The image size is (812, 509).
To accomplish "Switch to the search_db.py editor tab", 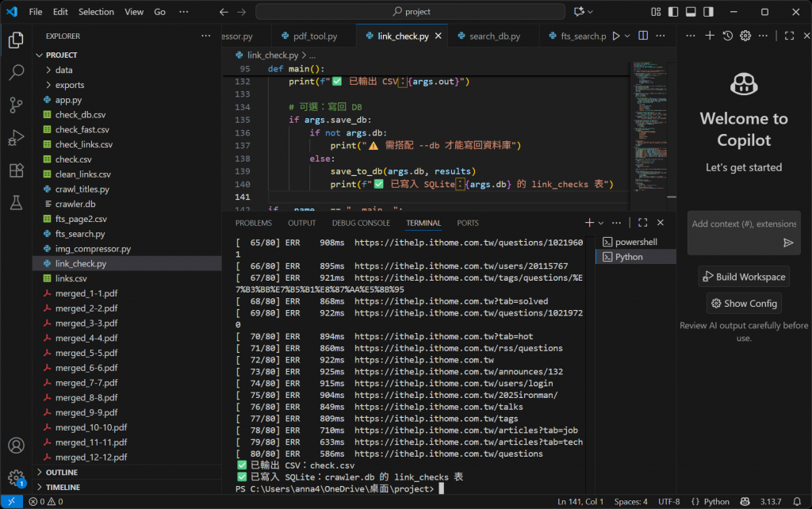I will [x=494, y=36].
